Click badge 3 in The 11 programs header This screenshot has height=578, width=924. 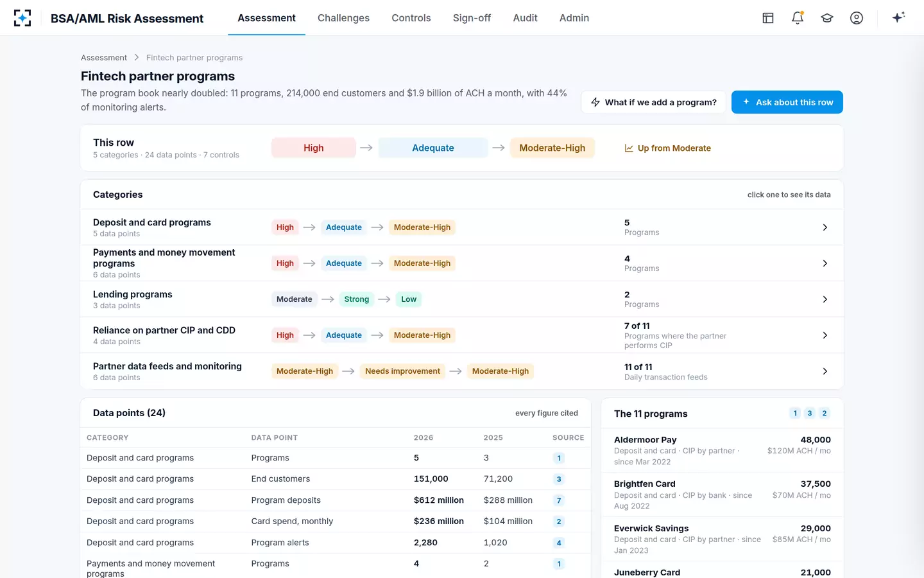click(x=810, y=414)
